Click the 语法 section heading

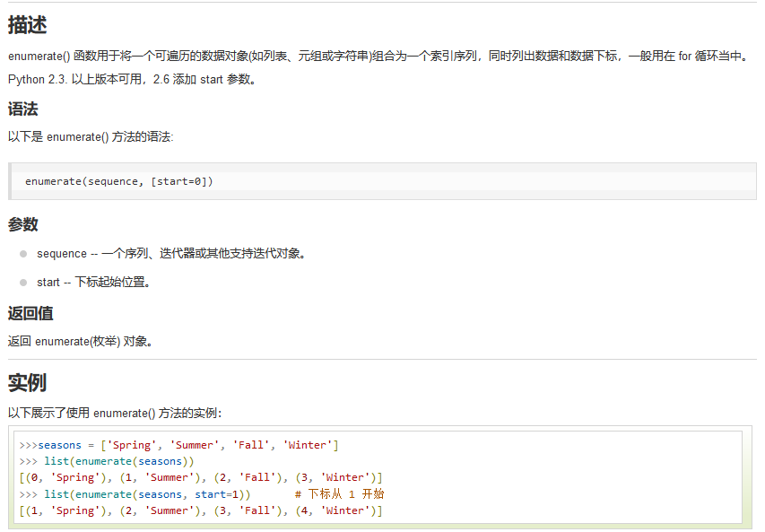click(23, 109)
